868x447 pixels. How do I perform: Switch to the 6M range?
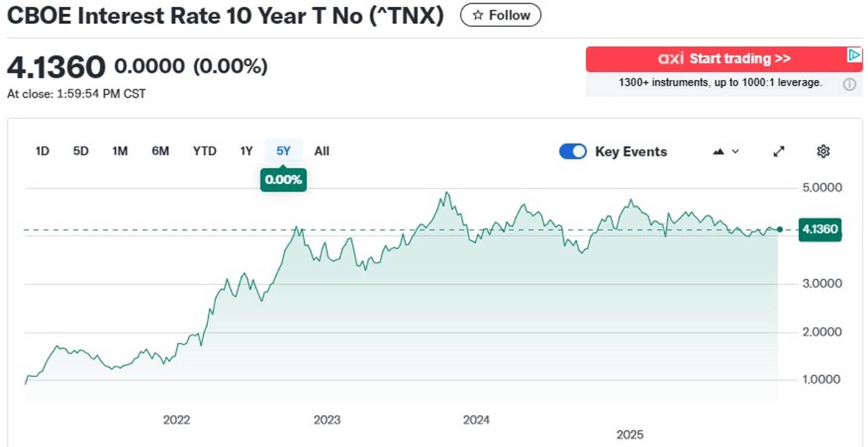coord(160,151)
